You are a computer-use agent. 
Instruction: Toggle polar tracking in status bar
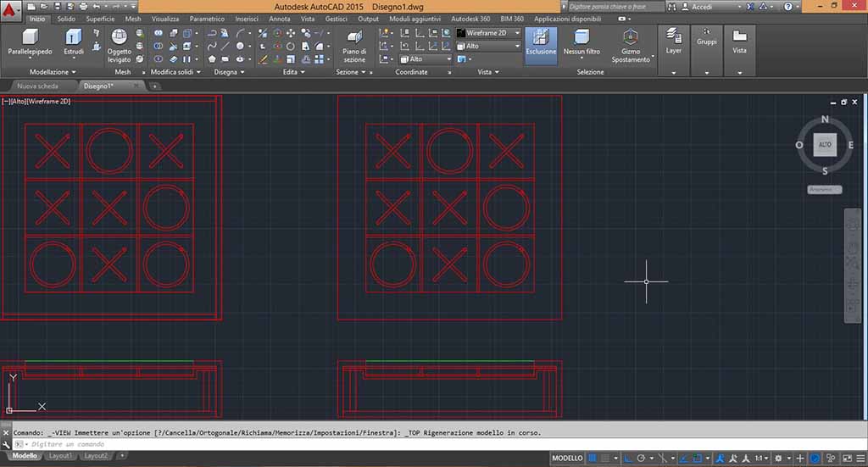[641, 459]
